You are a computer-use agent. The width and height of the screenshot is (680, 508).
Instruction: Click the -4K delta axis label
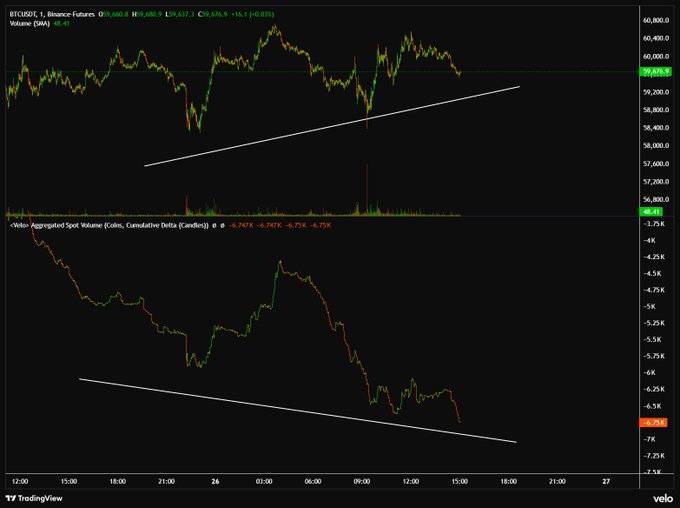click(649, 240)
